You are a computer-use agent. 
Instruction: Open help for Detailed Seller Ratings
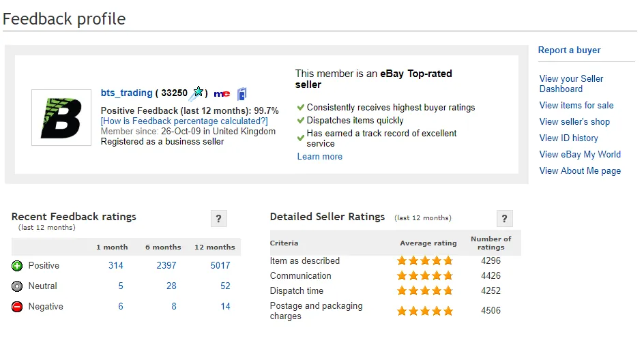(504, 218)
